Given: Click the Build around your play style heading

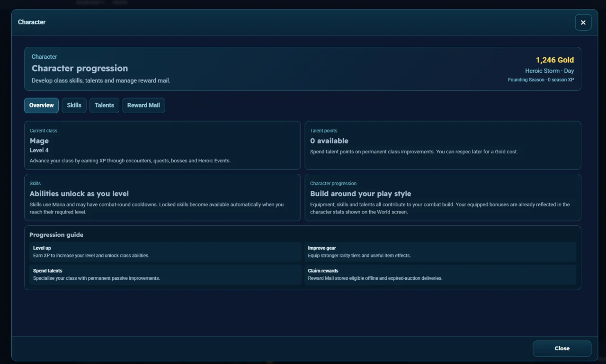Looking at the screenshot, I should pyautogui.click(x=361, y=194).
